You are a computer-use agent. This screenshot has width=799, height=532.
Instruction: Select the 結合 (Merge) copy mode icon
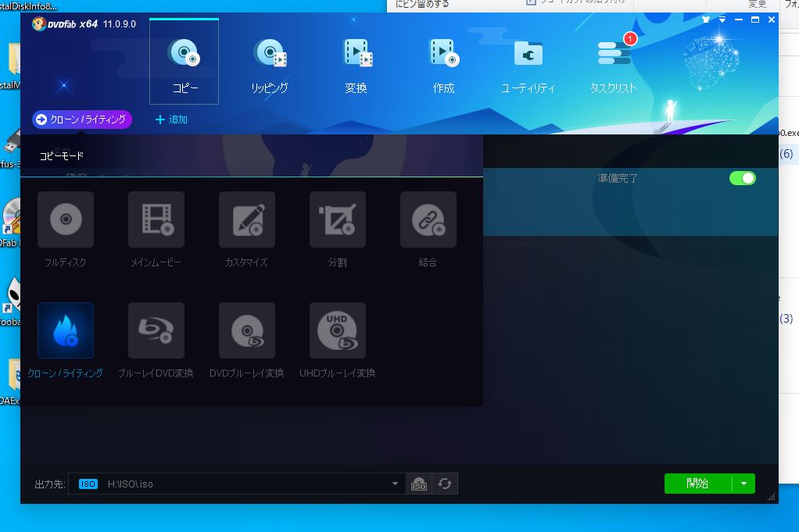click(x=428, y=220)
